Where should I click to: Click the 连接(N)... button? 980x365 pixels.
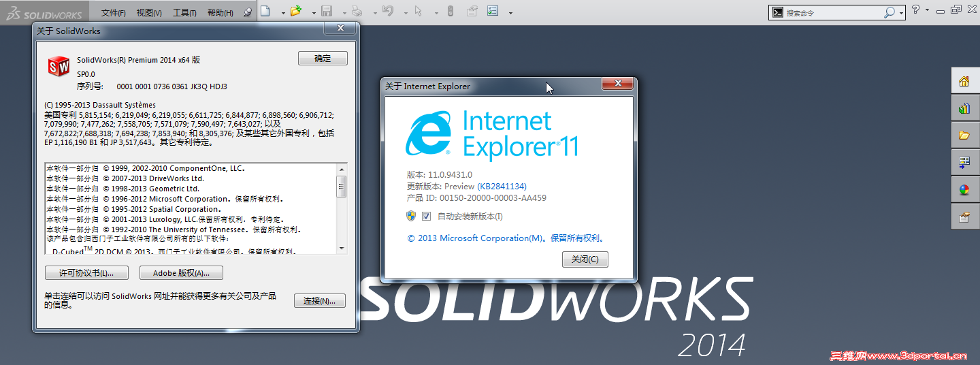click(320, 300)
